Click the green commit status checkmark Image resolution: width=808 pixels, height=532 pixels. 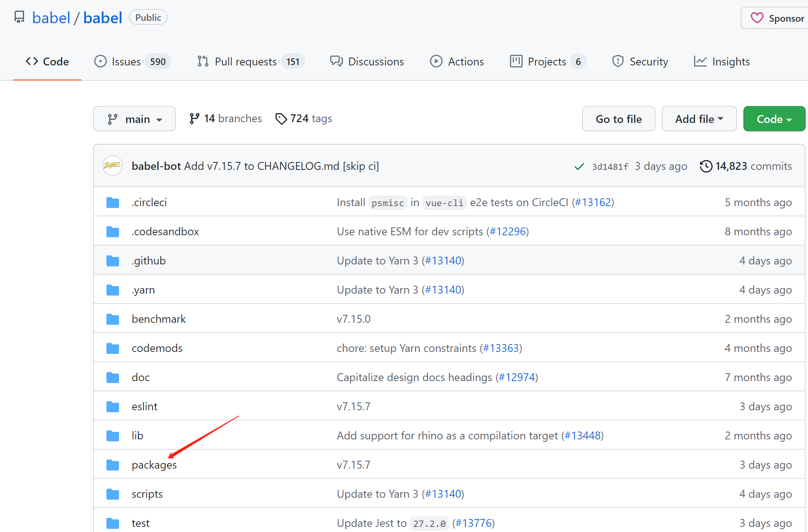point(579,167)
